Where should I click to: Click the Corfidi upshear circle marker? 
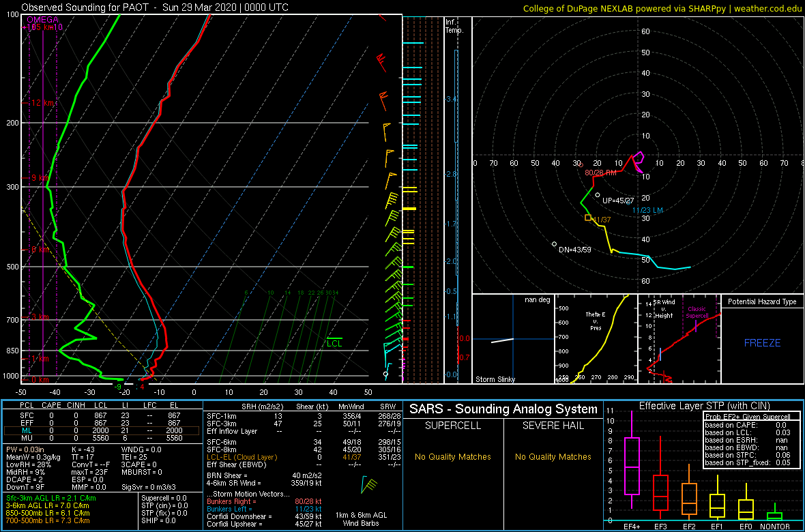click(598, 194)
